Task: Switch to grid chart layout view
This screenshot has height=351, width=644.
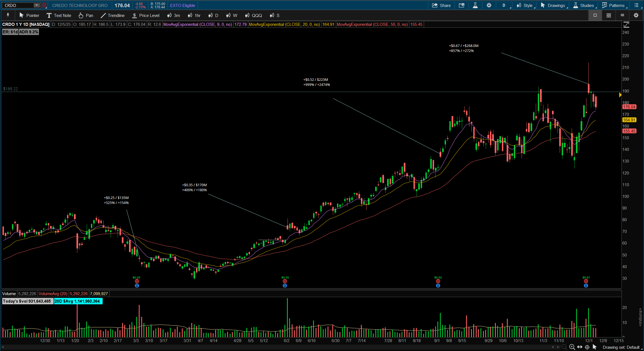Action: pos(609,15)
